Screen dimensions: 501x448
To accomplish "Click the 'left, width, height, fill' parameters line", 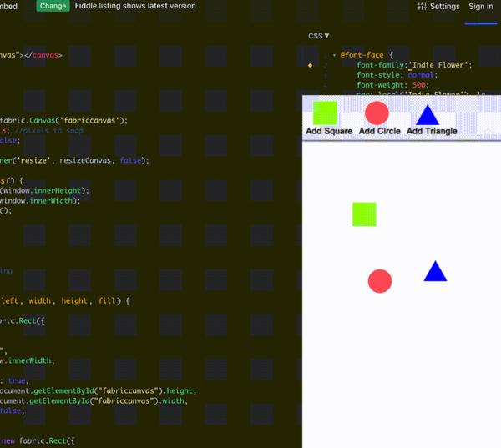I will [x=65, y=301].
